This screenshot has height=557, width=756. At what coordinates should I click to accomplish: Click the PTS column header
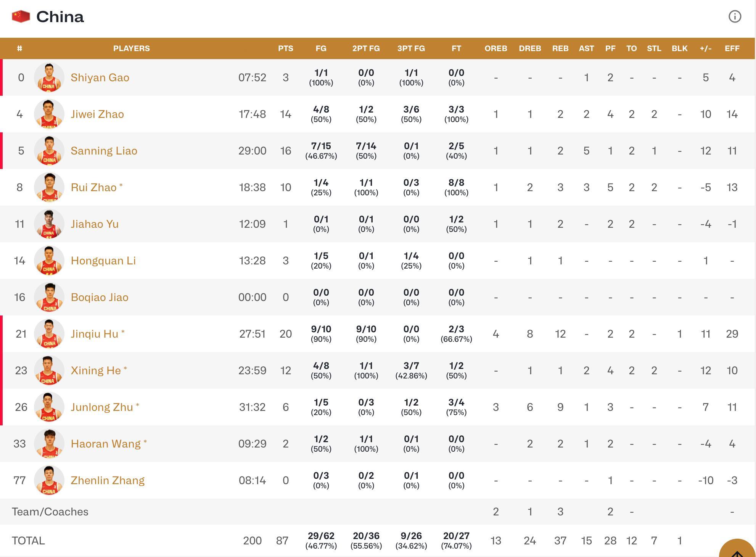285,48
